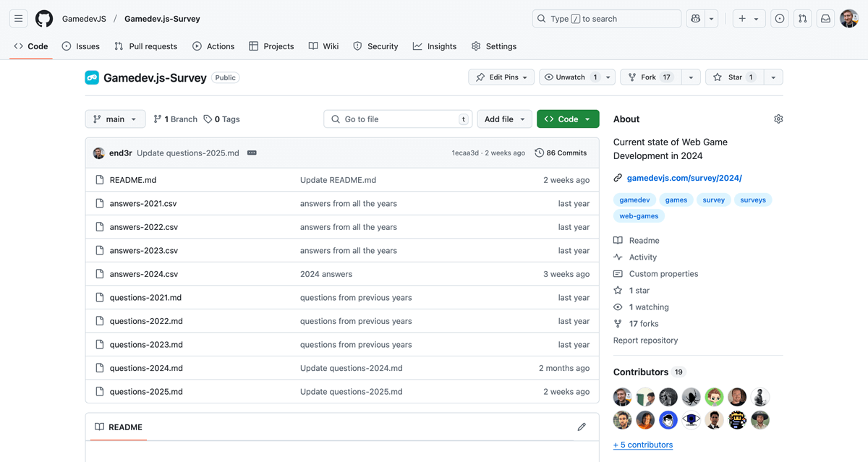View the 17 forks link
This screenshot has width=868, height=462.
coord(636,324)
